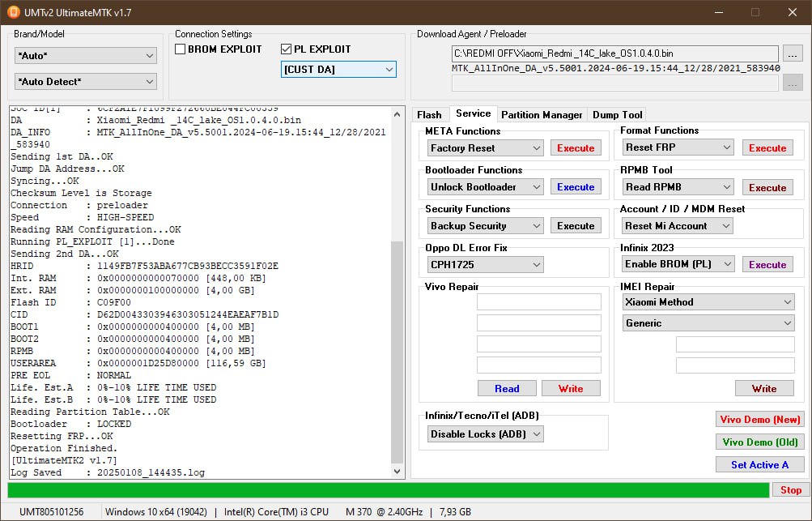812x521 pixels.
Task: Open the Xiaomi Method IMEI dropdown
Action: [x=708, y=302]
